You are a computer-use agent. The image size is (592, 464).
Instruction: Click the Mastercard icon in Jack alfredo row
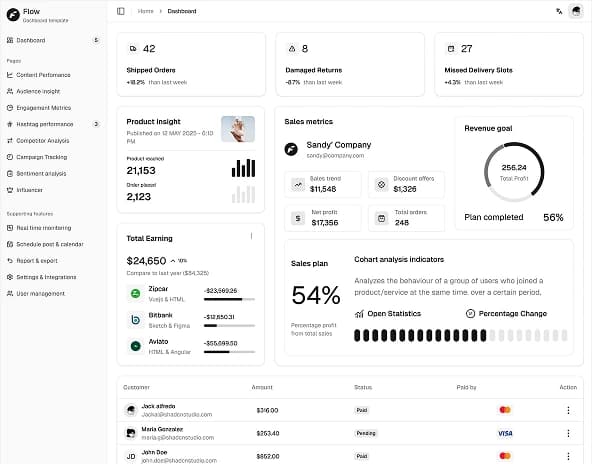[505, 410]
